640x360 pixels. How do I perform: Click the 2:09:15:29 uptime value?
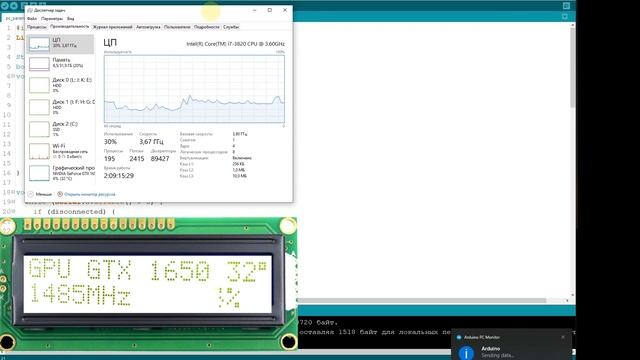(x=119, y=176)
